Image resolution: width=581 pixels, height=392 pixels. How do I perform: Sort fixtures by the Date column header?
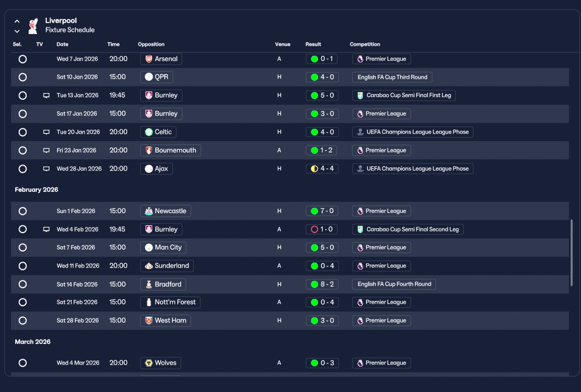point(63,44)
